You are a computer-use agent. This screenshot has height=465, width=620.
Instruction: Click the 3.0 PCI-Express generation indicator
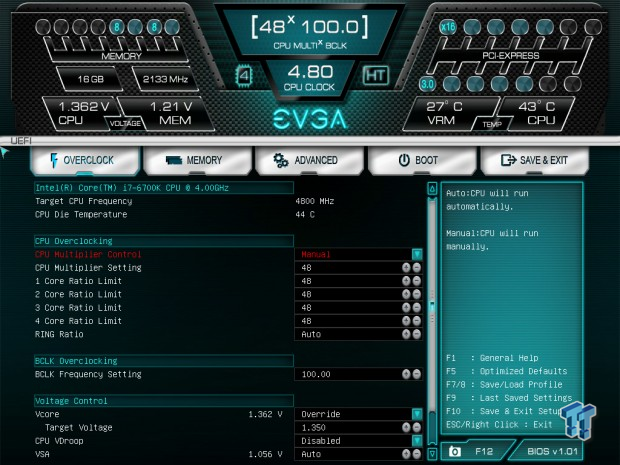(427, 84)
